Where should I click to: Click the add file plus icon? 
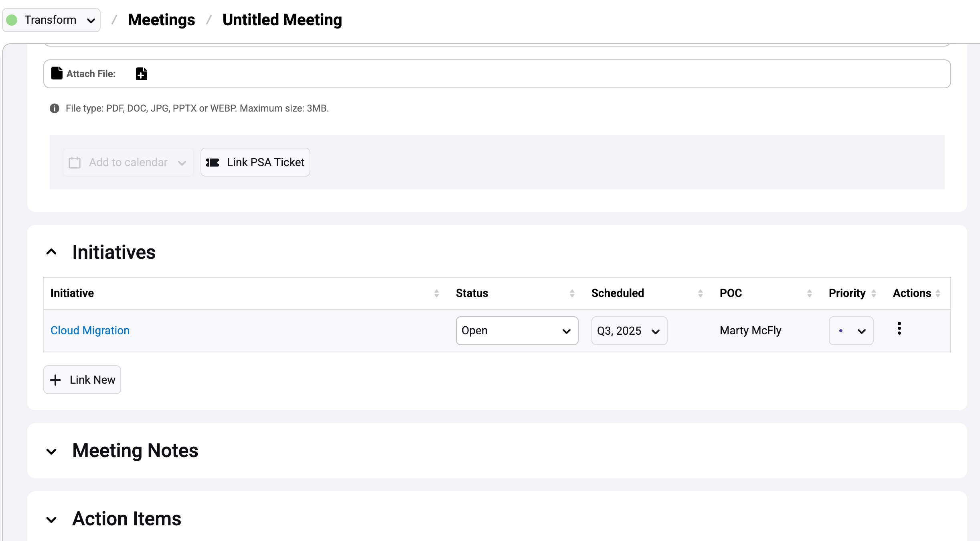(141, 74)
